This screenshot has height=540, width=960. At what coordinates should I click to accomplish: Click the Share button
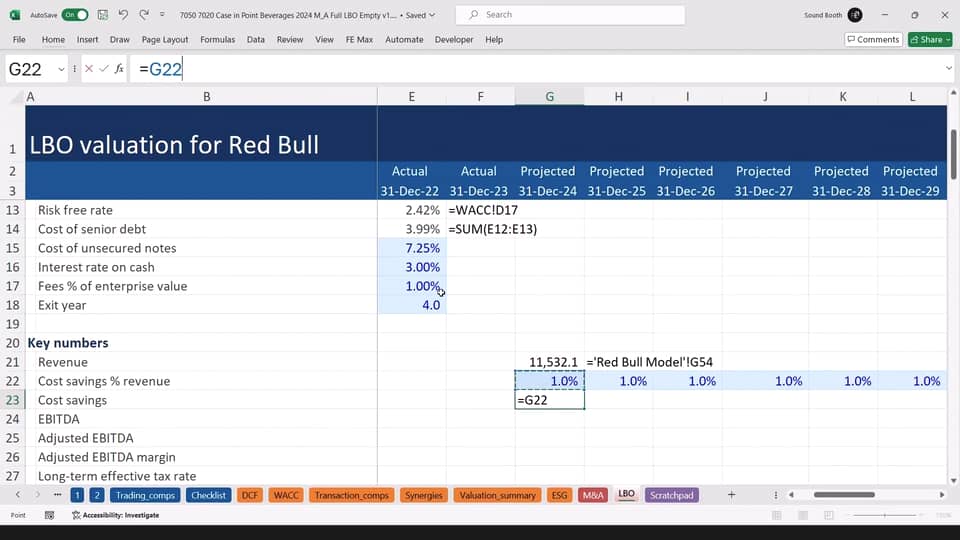(x=930, y=39)
